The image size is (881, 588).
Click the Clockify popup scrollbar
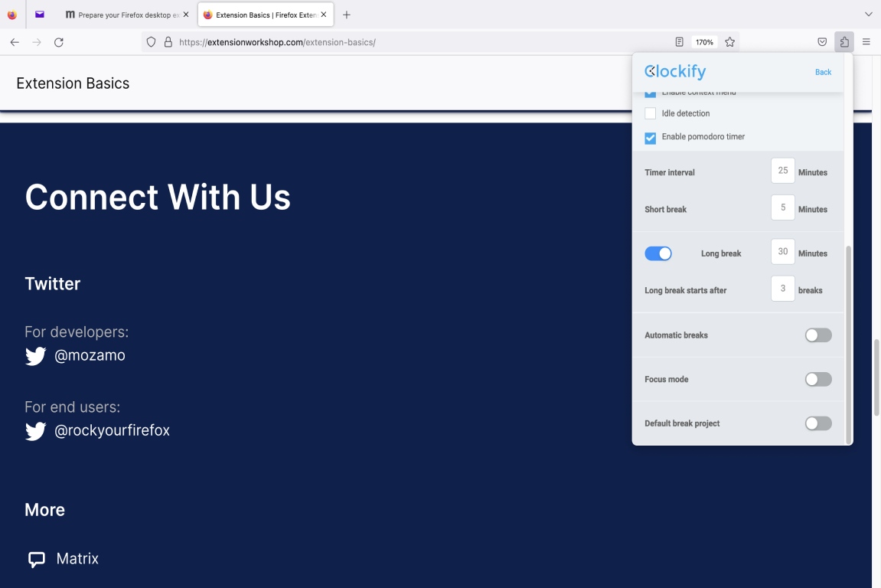pos(848,344)
